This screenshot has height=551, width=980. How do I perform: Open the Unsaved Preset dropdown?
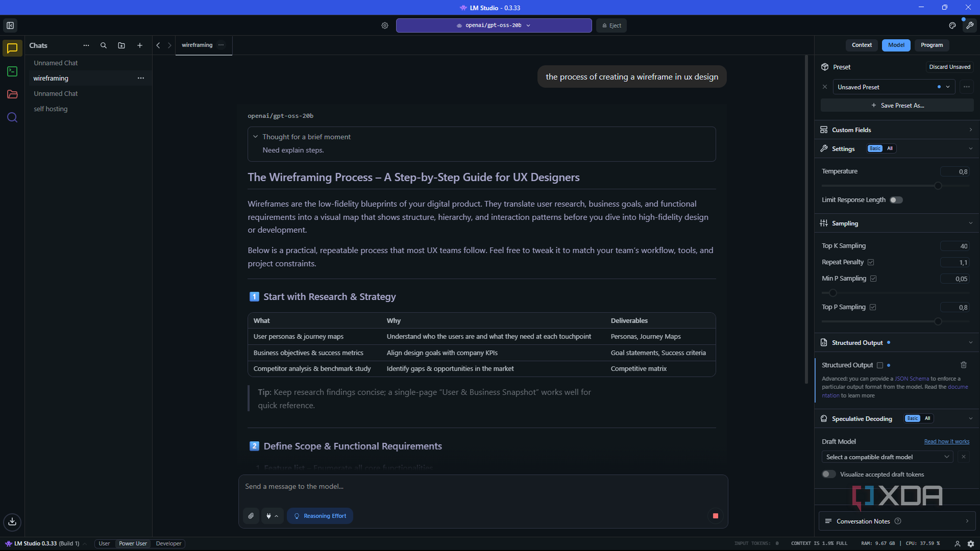tap(894, 87)
